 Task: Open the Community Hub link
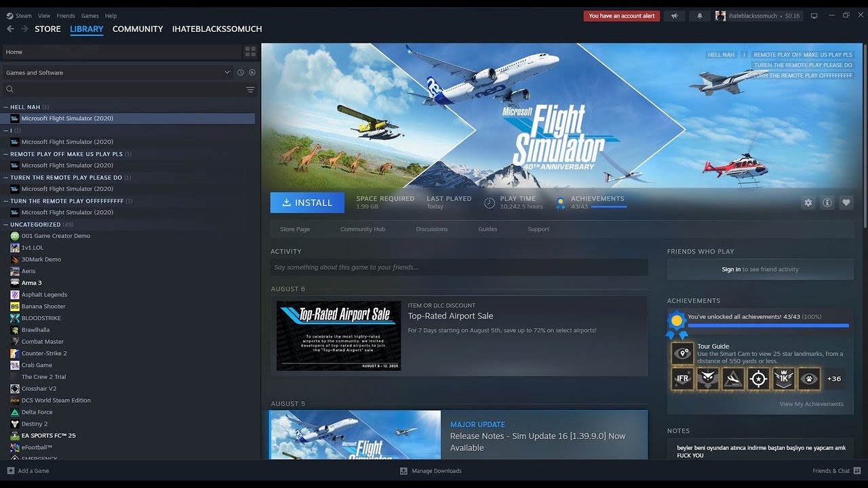coord(363,229)
